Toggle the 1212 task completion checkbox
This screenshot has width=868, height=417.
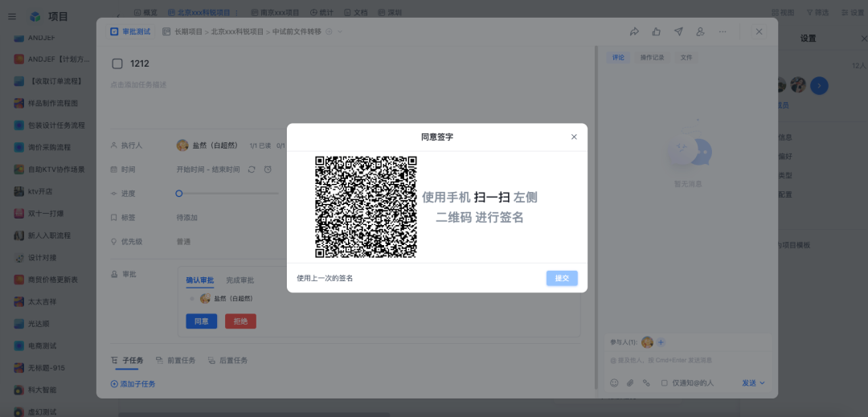(117, 63)
